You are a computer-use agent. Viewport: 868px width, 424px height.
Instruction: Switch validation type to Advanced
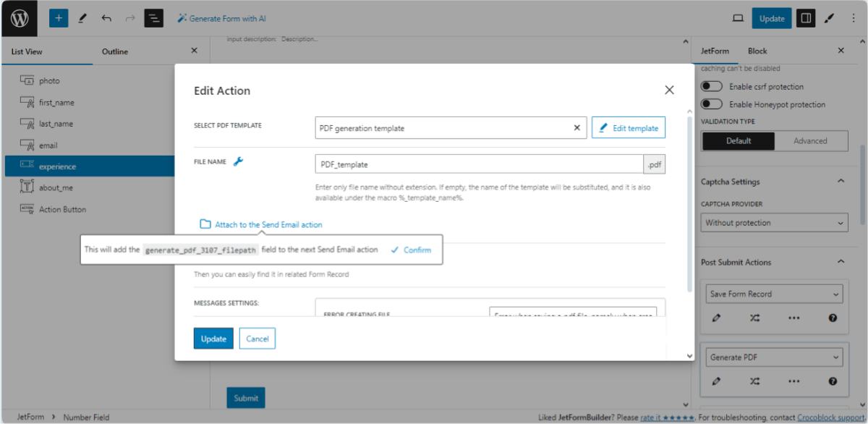point(811,140)
